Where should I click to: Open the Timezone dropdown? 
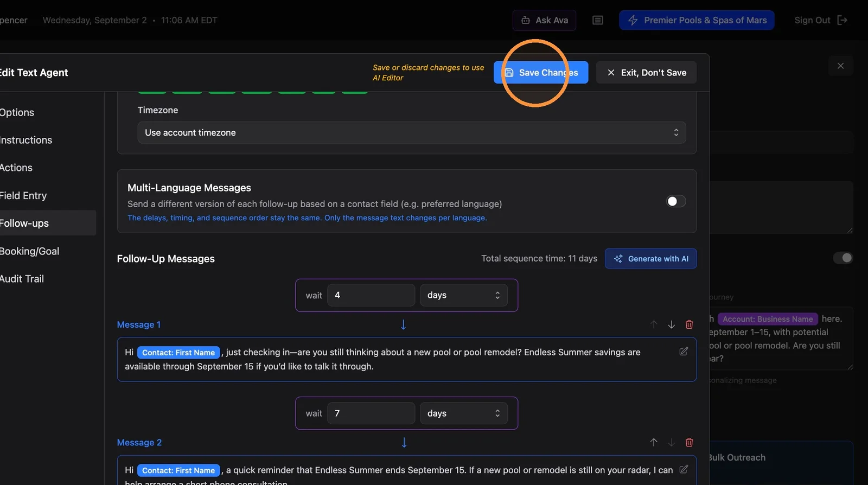(412, 132)
